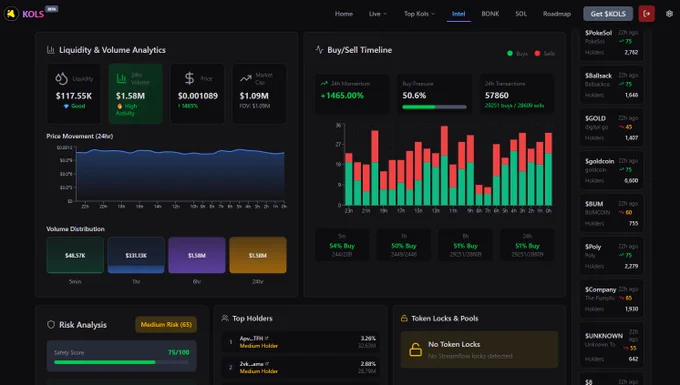The height and width of the screenshot is (385, 680).
Task: Open the settings gear icon
Action: pyautogui.click(x=669, y=14)
